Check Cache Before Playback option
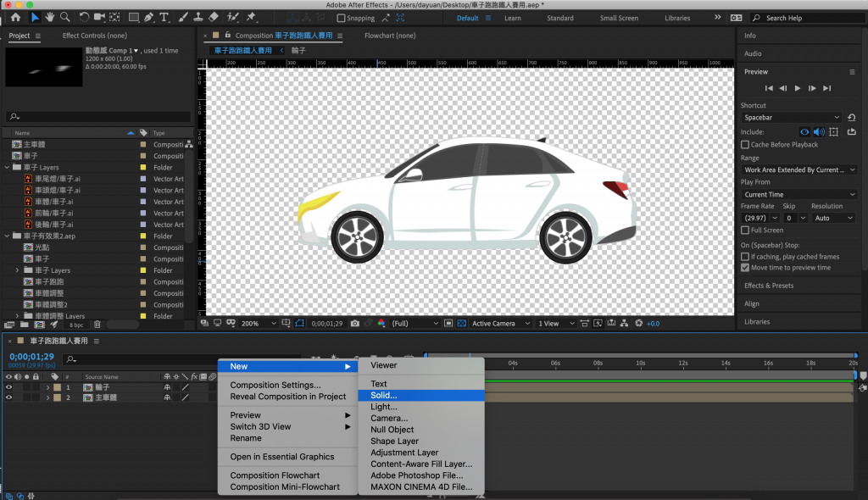 745,145
